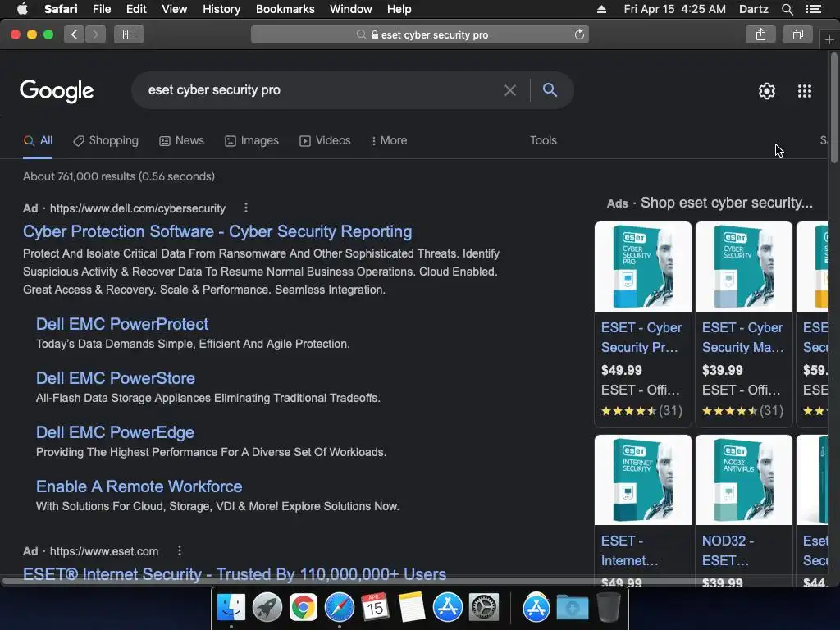Clear the Google search box with X

click(x=510, y=90)
